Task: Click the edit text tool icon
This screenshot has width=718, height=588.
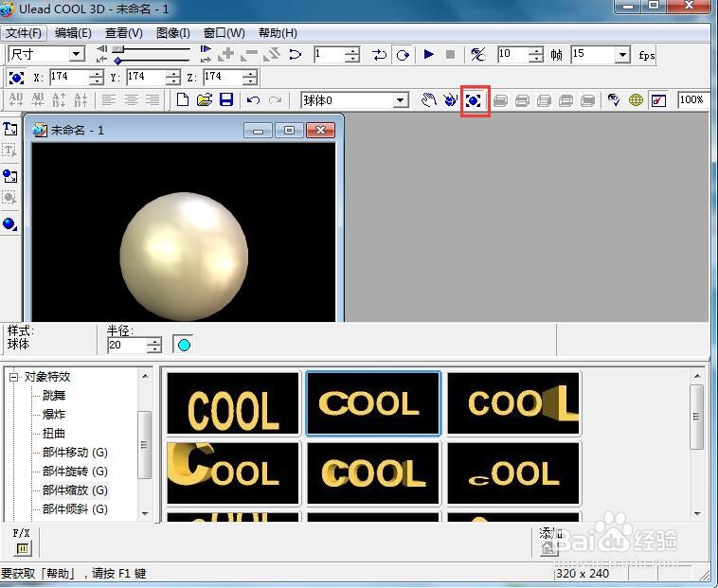Action: [x=10, y=151]
